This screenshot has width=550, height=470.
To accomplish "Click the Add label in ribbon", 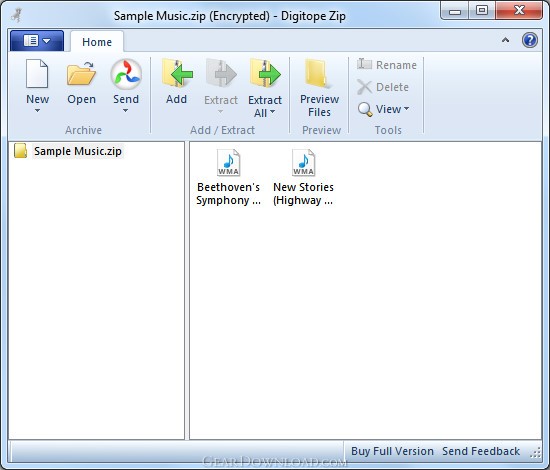I will (176, 99).
